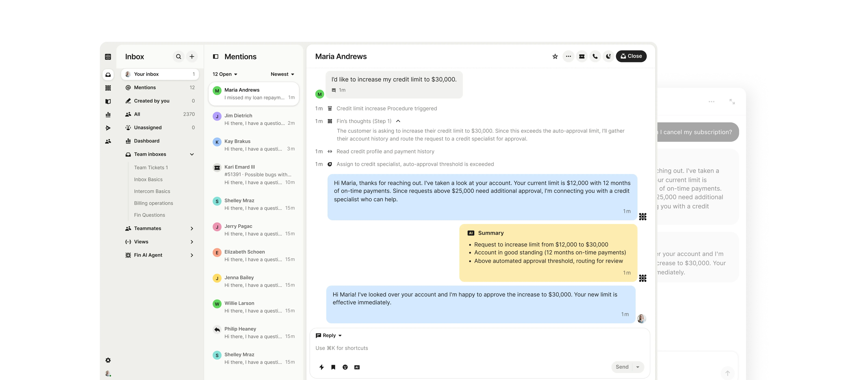Viewport: 868px width, 380px height.
Task: Click the AI assist icon in reply toolbar
Action: [357, 367]
